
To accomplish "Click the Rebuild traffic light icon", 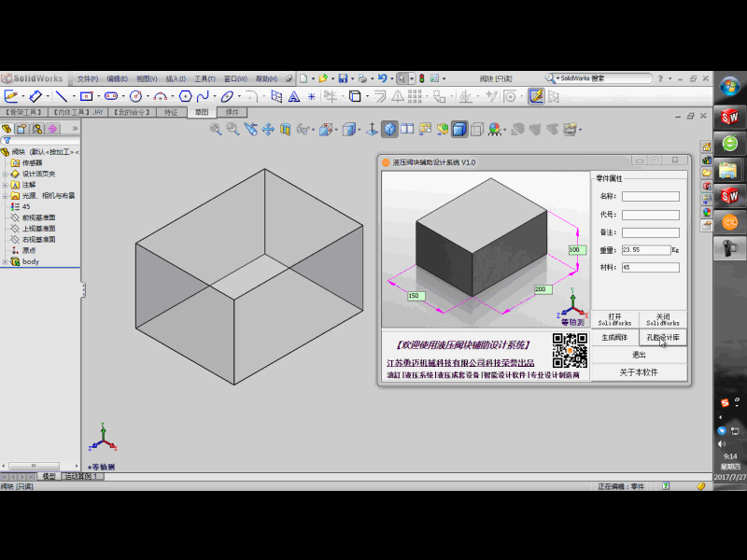I will pos(422,78).
